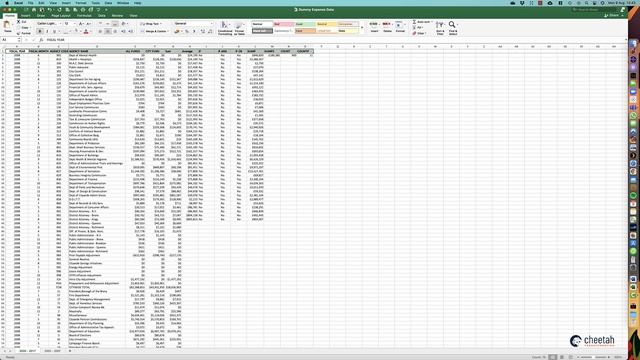
Task: Switch to the Data ribbon tab
Action: click(x=102, y=16)
